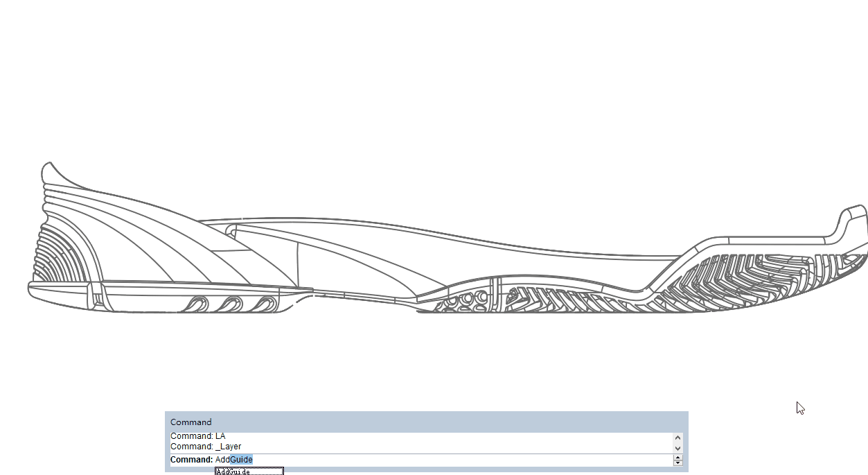868x475 pixels.
Task: Click the 'Command: LA' history line
Action: 198,436
